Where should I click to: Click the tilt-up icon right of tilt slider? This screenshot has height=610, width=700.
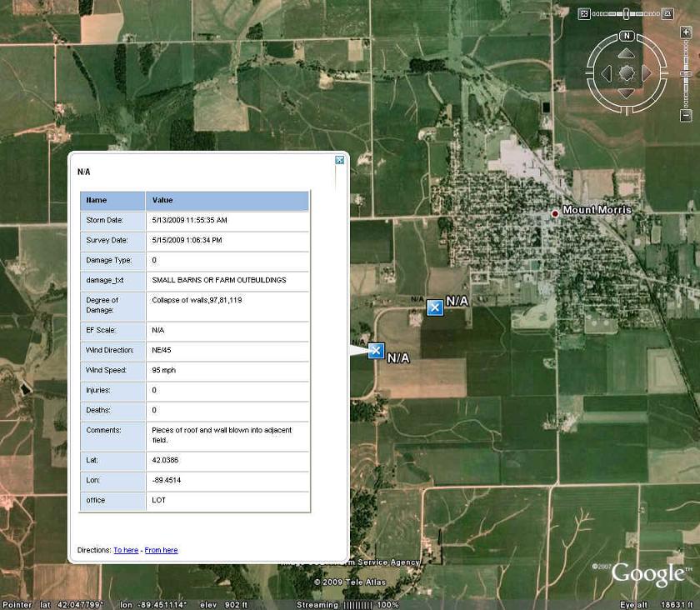point(667,14)
